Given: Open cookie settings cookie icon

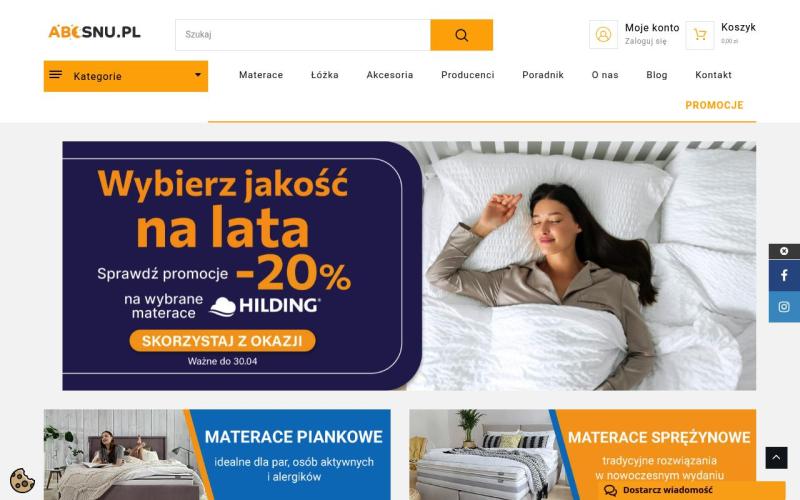Looking at the screenshot, I should tap(22, 480).
